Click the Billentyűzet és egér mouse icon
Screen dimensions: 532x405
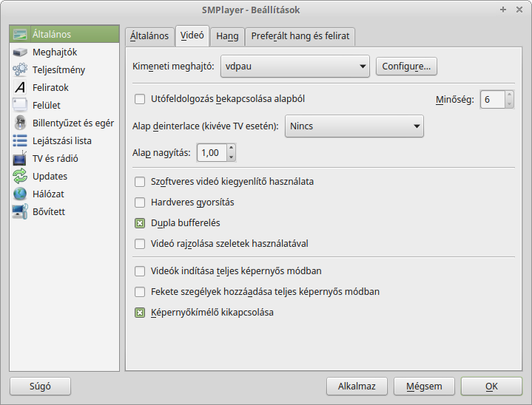coord(20,123)
